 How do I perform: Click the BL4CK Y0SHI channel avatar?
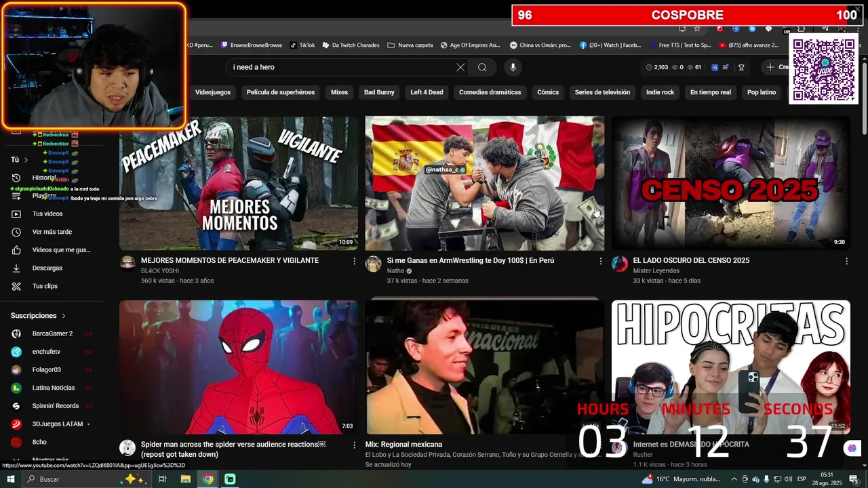tap(127, 264)
